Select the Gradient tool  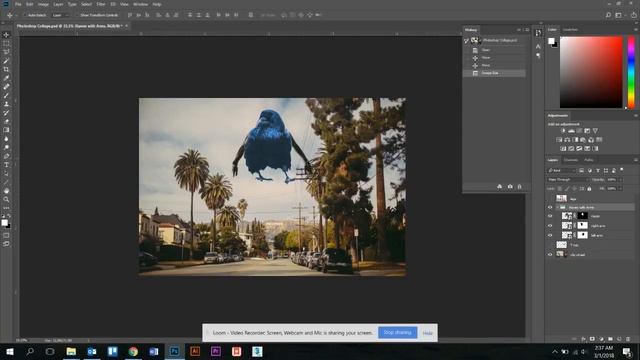pos(6,130)
